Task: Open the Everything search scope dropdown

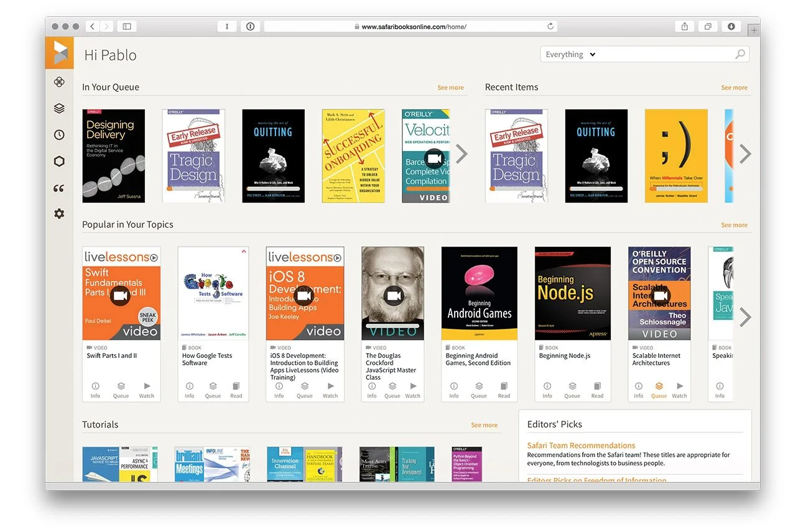Action: pyautogui.click(x=570, y=55)
